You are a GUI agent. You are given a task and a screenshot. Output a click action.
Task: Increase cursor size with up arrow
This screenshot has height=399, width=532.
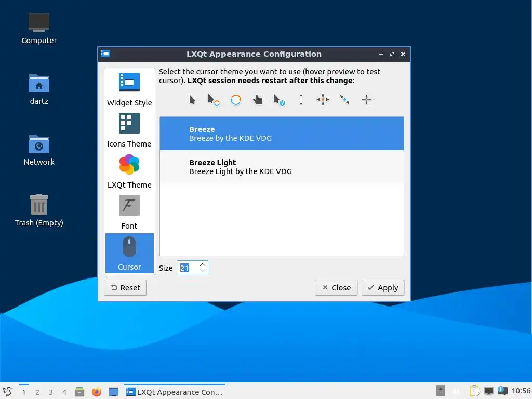click(203, 264)
